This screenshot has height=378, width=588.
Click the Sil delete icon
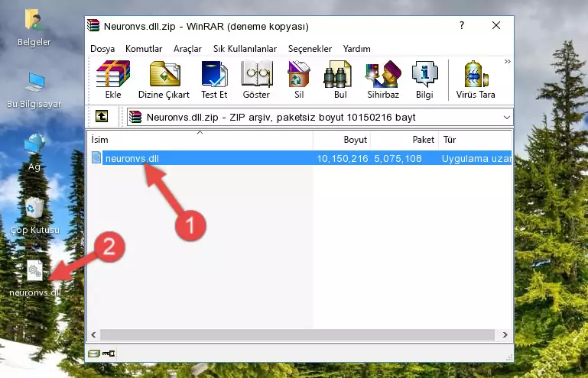coord(299,79)
